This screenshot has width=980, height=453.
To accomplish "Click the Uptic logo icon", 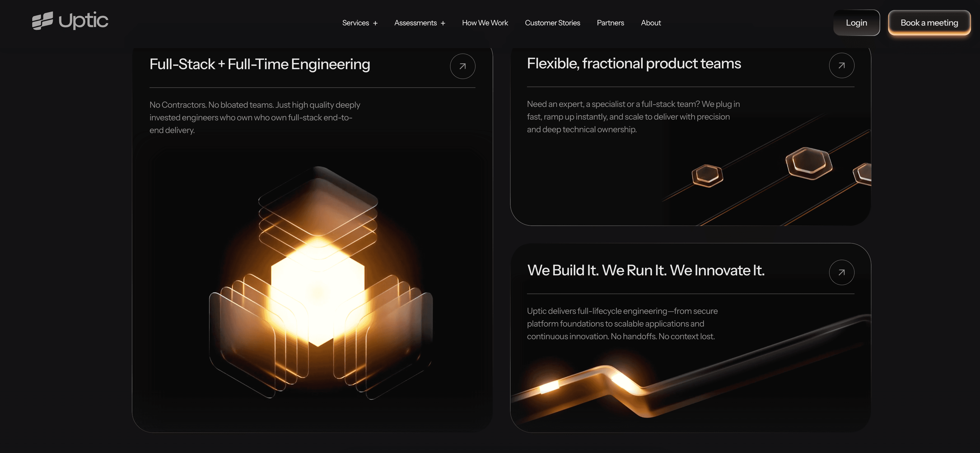I will click(x=42, y=21).
